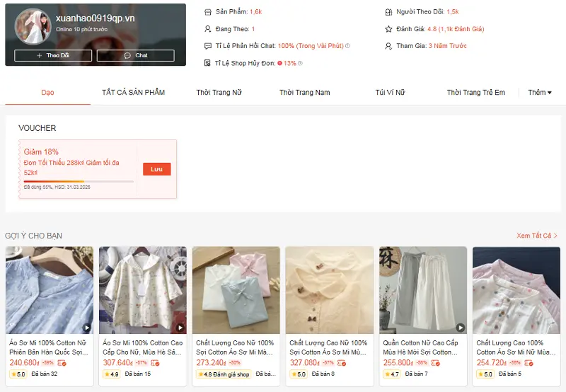This screenshot has width=566, height=392.
Task: Click the chat response rate icon
Action: 208,46
